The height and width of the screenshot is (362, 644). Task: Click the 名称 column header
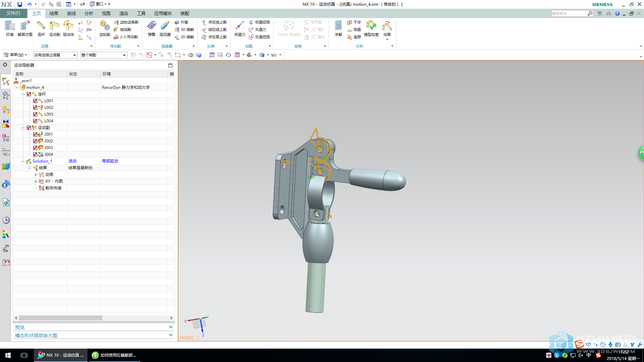click(40, 74)
